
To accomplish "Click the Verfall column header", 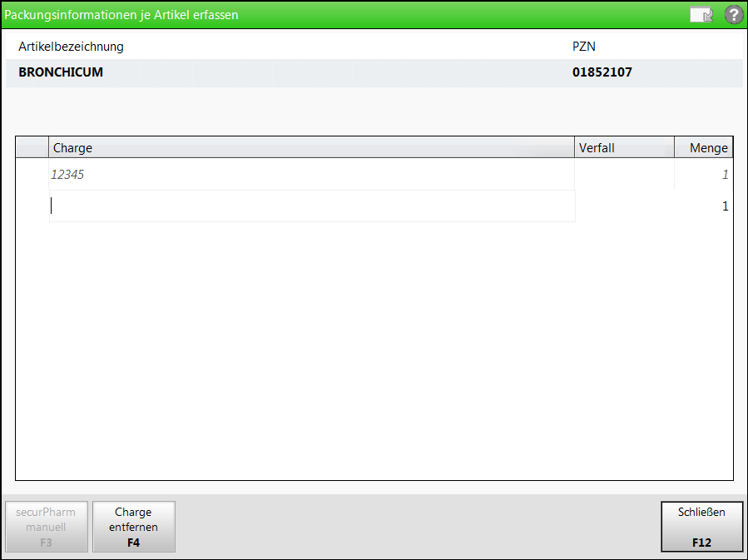I will pyautogui.click(x=625, y=147).
